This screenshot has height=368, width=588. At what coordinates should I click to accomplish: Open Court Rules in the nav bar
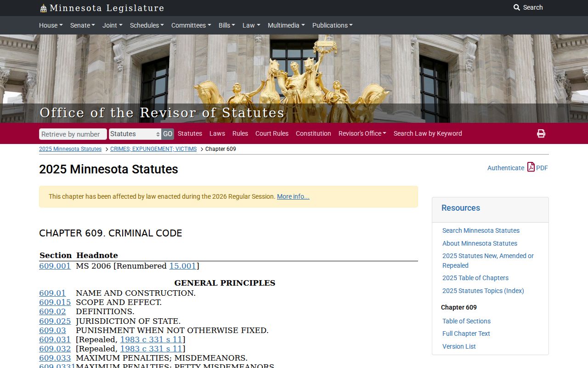pyautogui.click(x=272, y=133)
